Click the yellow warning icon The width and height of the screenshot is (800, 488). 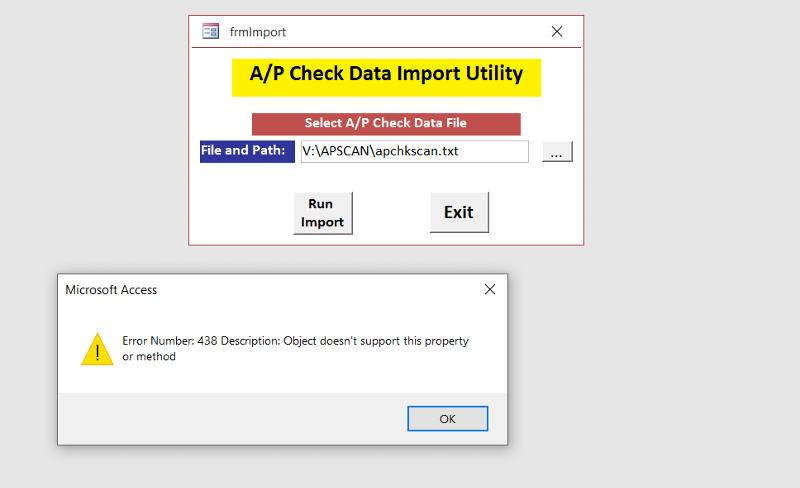pos(97,350)
